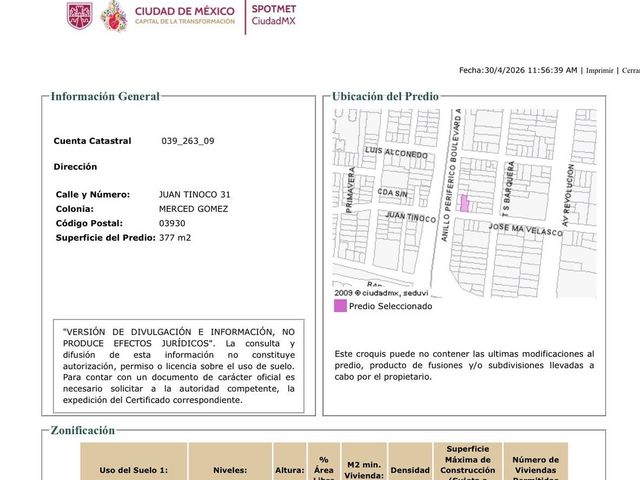640x480 pixels.
Task: Click the Luis Alconedo street on map
Action: coord(396,152)
